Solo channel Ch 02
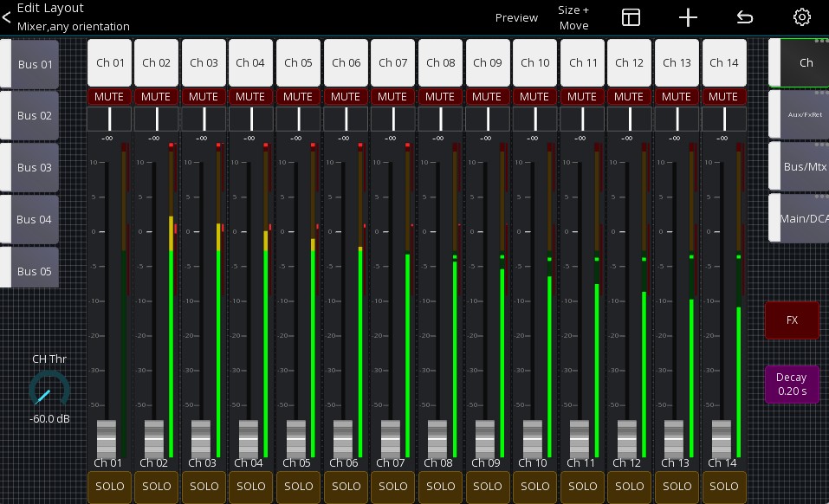The width and height of the screenshot is (829, 504). 157,487
